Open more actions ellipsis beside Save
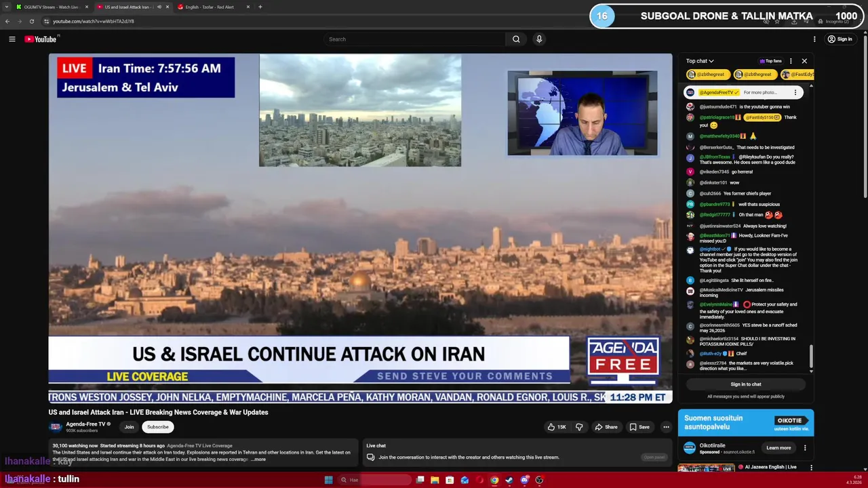Screen dimensions: 868x488 [x=666, y=427]
